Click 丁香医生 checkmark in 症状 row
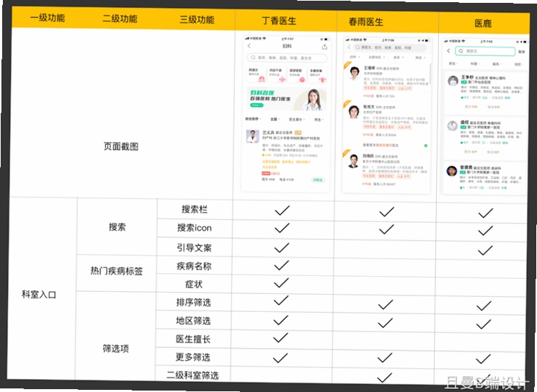537x392 pixels. pyautogui.click(x=281, y=282)
